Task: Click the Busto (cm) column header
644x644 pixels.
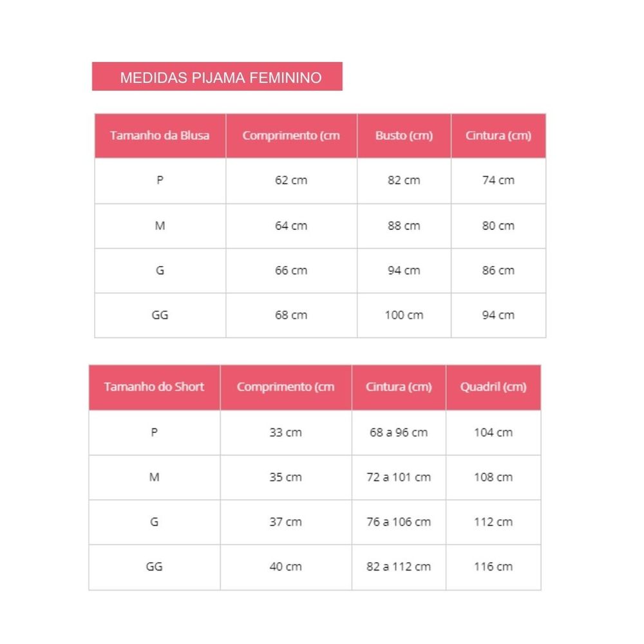Action: [x=404, y=136]
